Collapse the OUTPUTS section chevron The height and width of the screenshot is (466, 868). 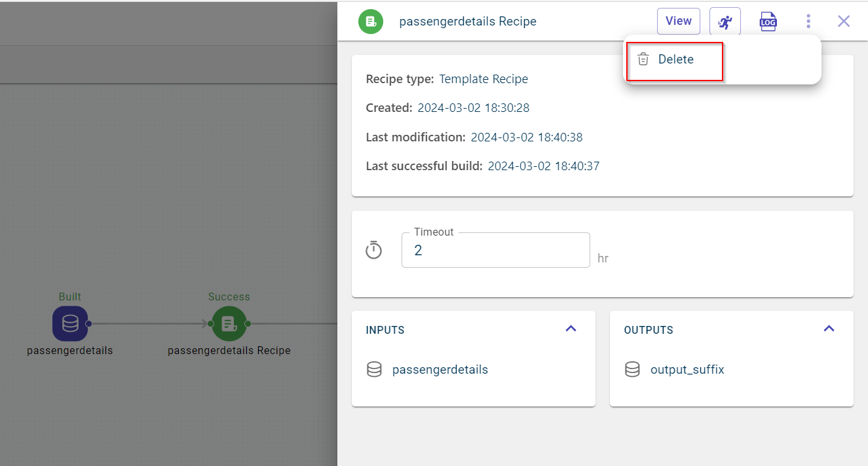coord(829,329)
